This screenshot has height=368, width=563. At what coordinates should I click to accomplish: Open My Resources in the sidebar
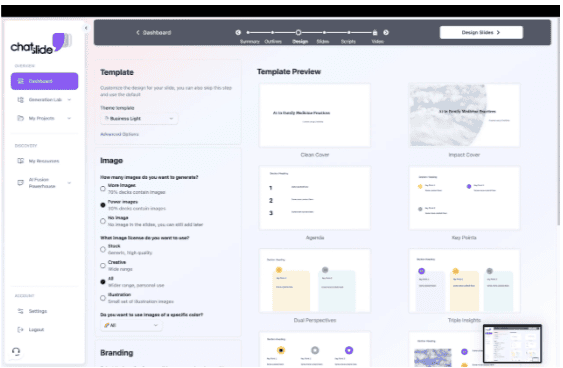(x=45, y=161)
